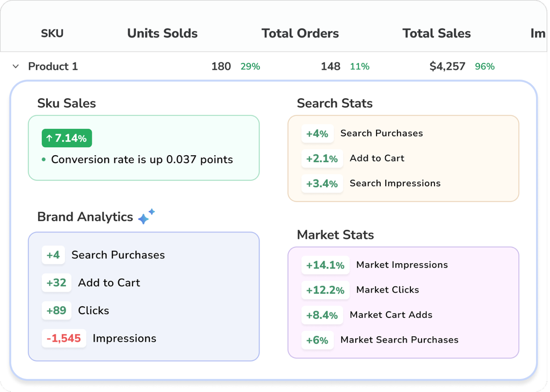Click the +2.1% Add to Cart badge
Screen dimensions: 550x392
(322, 158)
